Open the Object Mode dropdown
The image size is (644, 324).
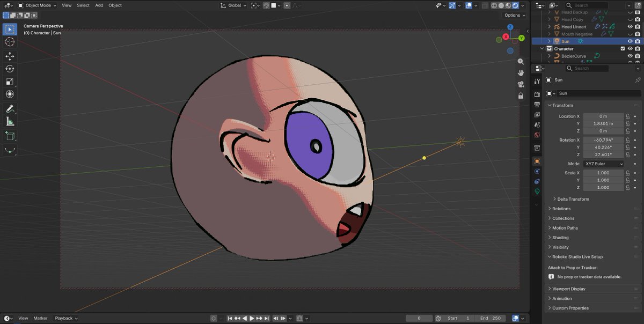pyautogui.click(x=37, y=5)
